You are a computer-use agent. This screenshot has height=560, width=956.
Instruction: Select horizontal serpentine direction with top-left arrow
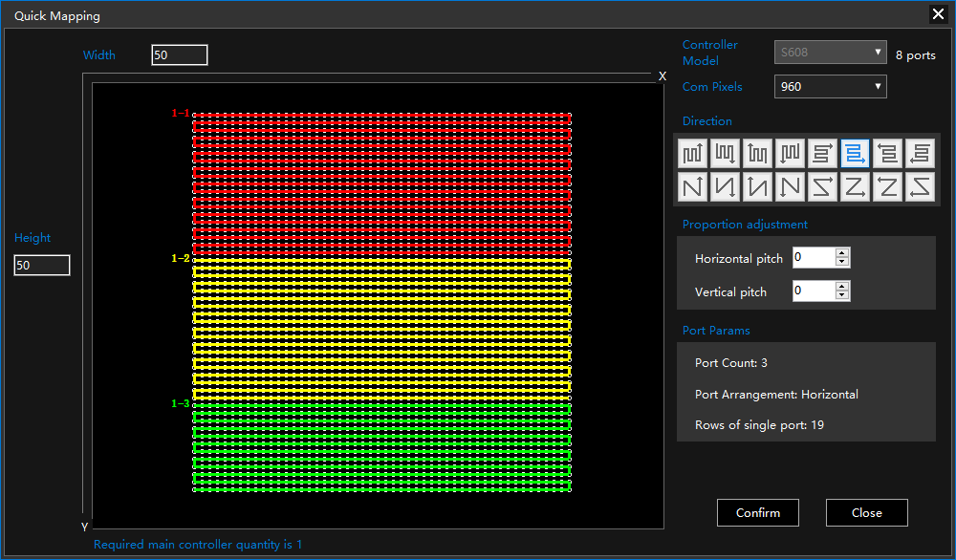(888, 153)
